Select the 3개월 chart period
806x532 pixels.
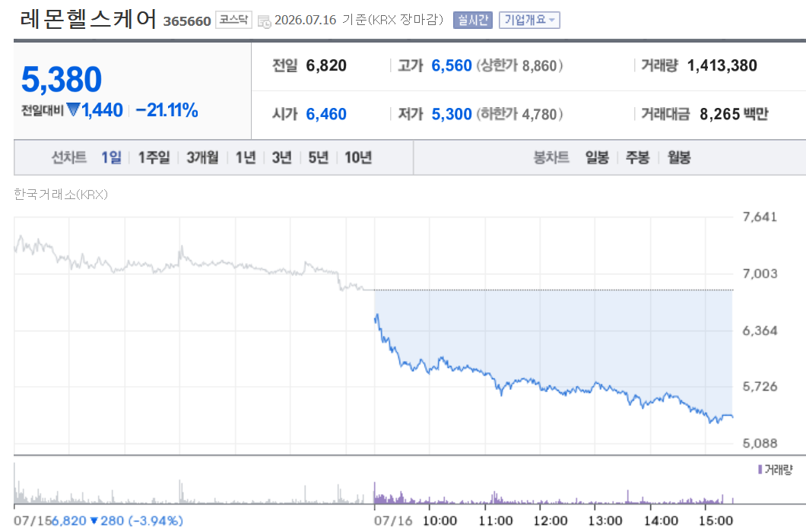click(202, 157)
